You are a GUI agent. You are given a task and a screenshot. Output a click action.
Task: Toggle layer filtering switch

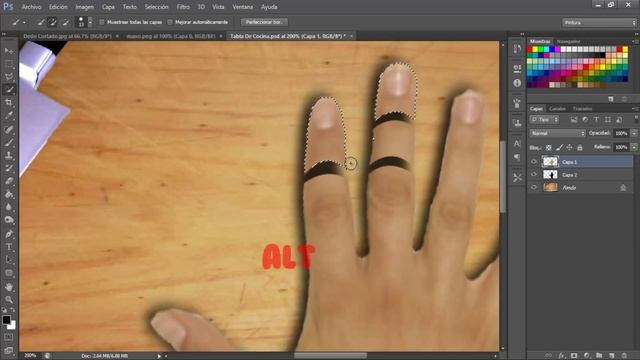click(636, 119)
